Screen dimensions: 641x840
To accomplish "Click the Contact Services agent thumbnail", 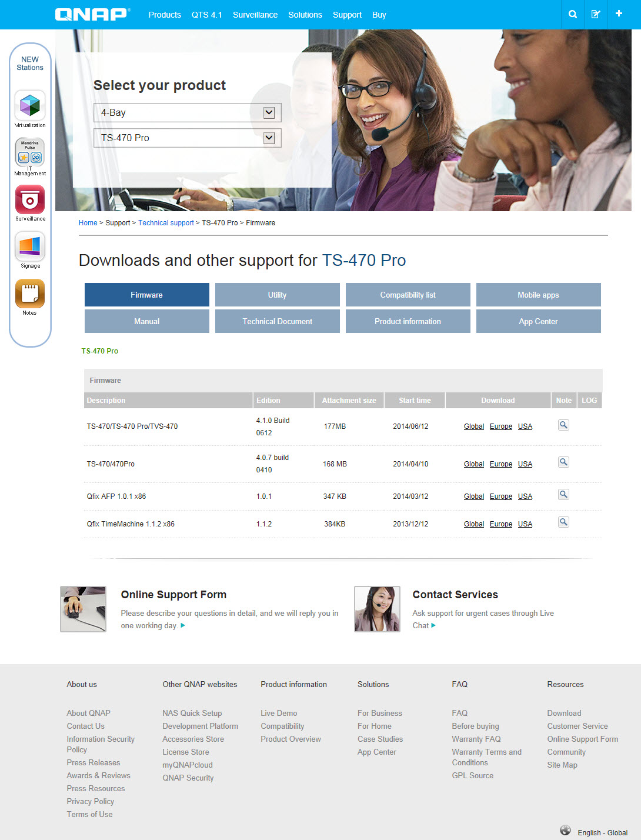I will click(x=377, y=609).
